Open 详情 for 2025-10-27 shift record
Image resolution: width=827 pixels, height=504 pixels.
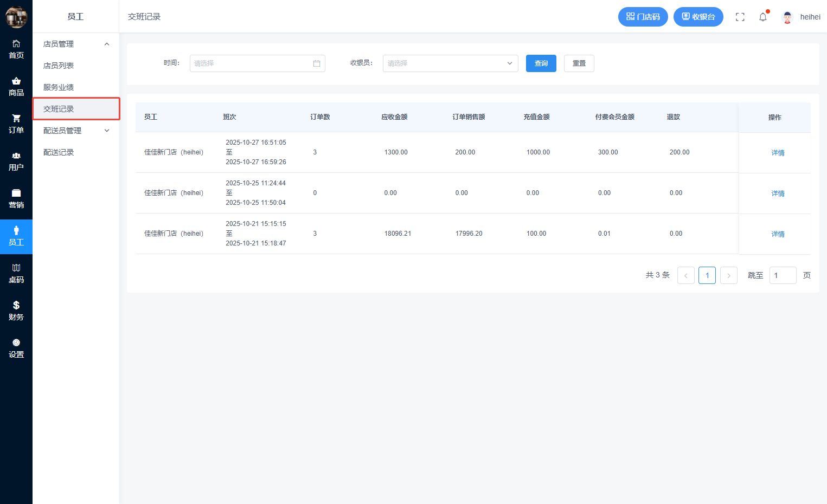point(778,153)
